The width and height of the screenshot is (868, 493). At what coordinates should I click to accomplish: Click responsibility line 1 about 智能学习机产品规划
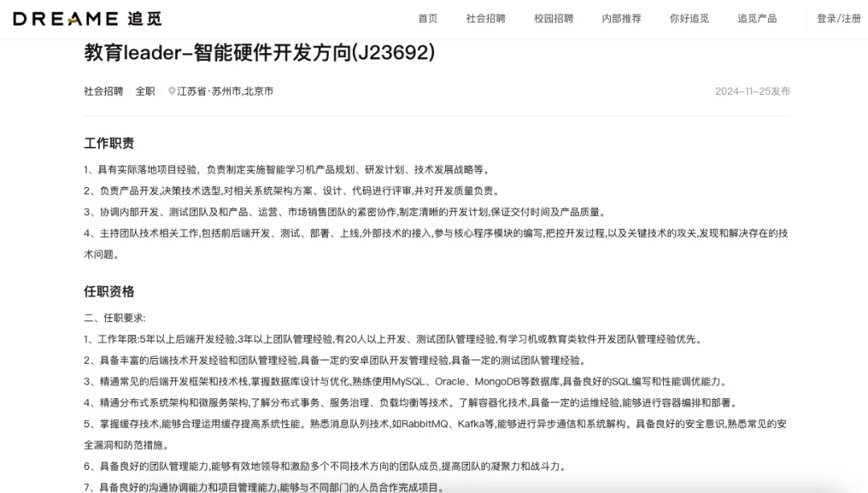[288, 170]
